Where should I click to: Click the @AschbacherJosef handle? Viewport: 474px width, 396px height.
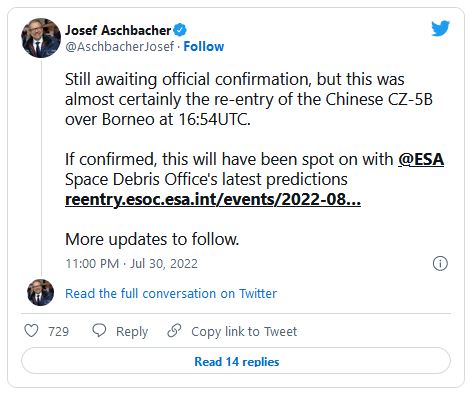click(x=120, y=47)
